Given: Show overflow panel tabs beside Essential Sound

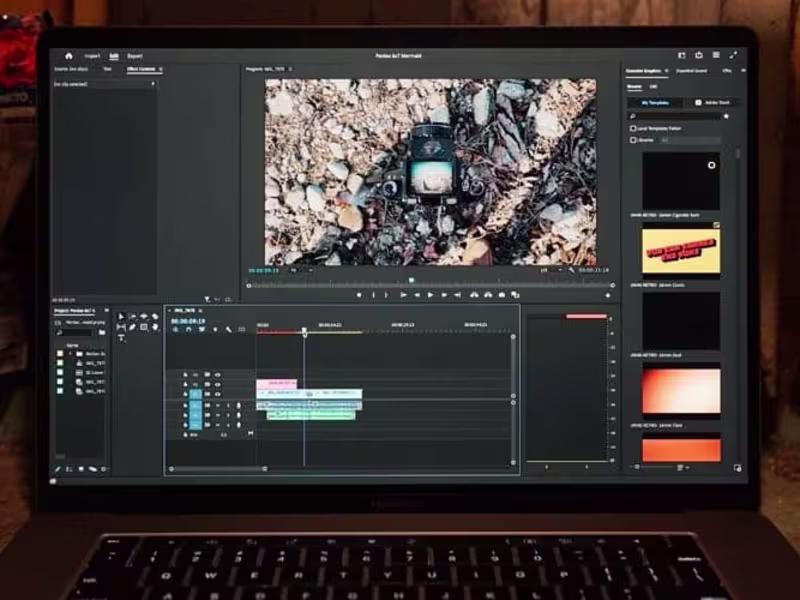Looking at the screenshot, I should click(x=743, y=70).
